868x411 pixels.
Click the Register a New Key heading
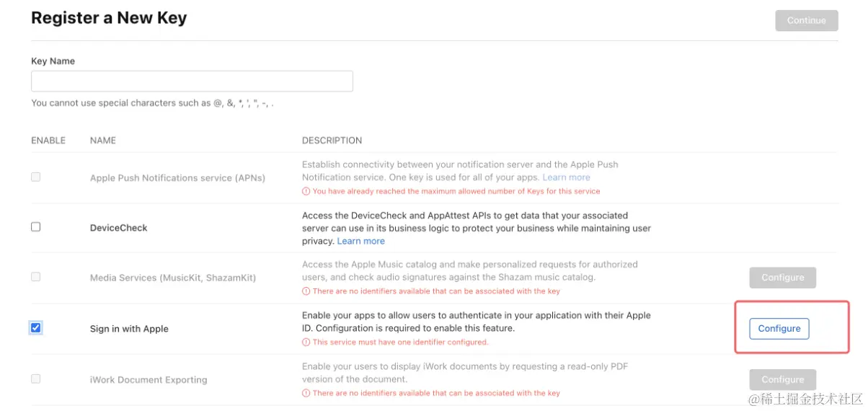109,18
